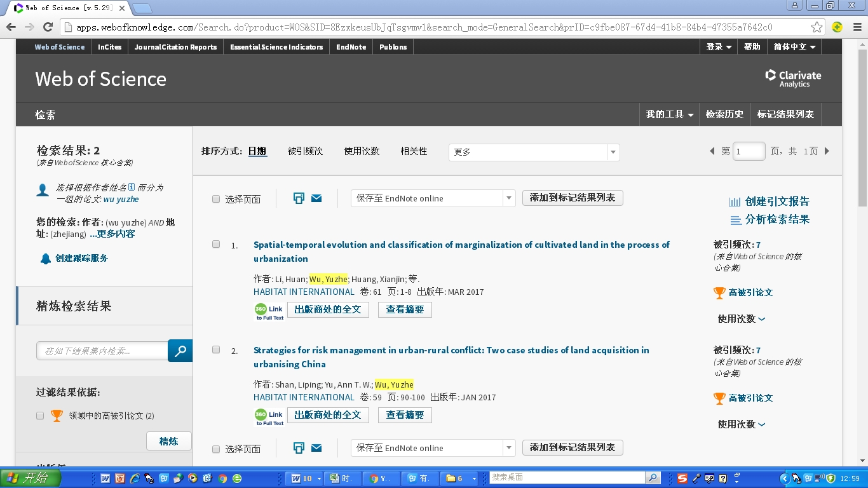Click the desktop search magnifier button

point(653,478)
